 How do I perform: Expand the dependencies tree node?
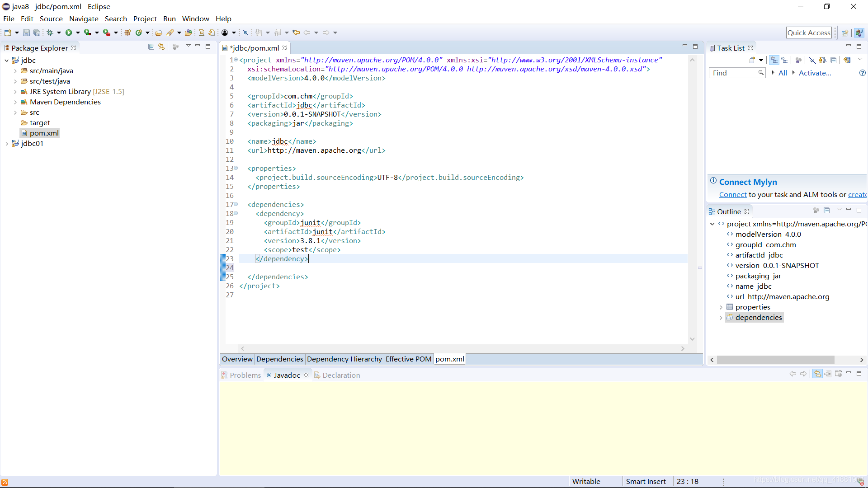point(722,318)
